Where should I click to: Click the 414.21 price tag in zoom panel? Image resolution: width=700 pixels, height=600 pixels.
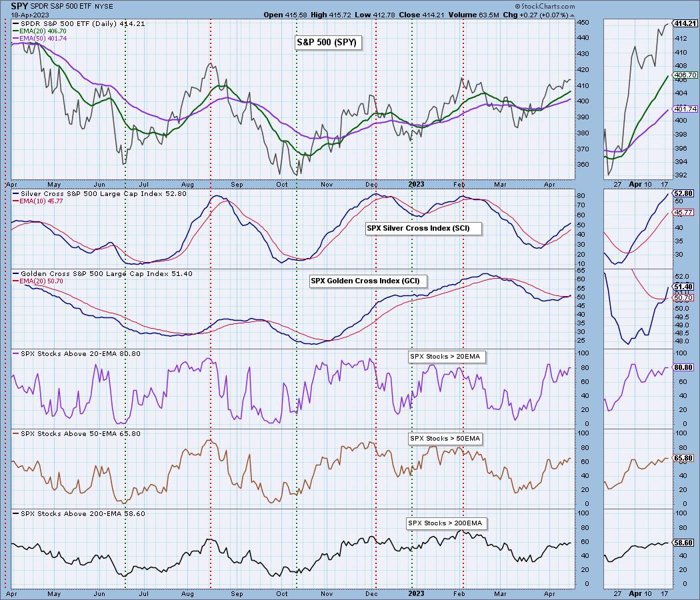pyautogui.click(x=685, y=23)
